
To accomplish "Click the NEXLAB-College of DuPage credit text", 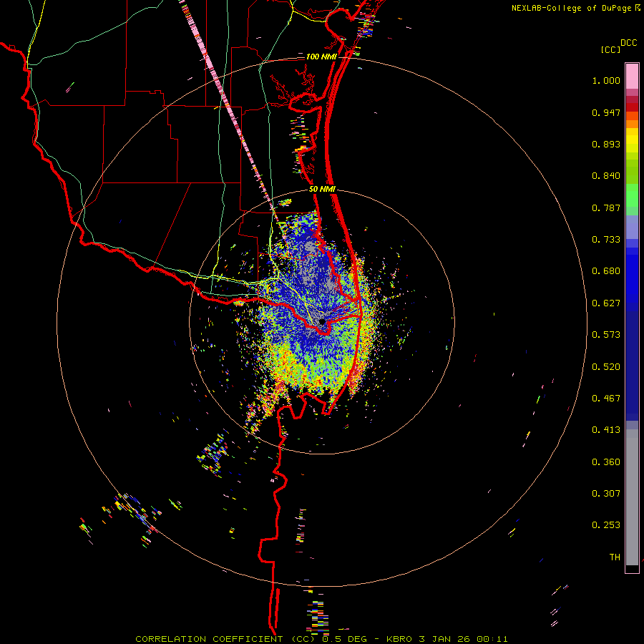I will (575, 8).
